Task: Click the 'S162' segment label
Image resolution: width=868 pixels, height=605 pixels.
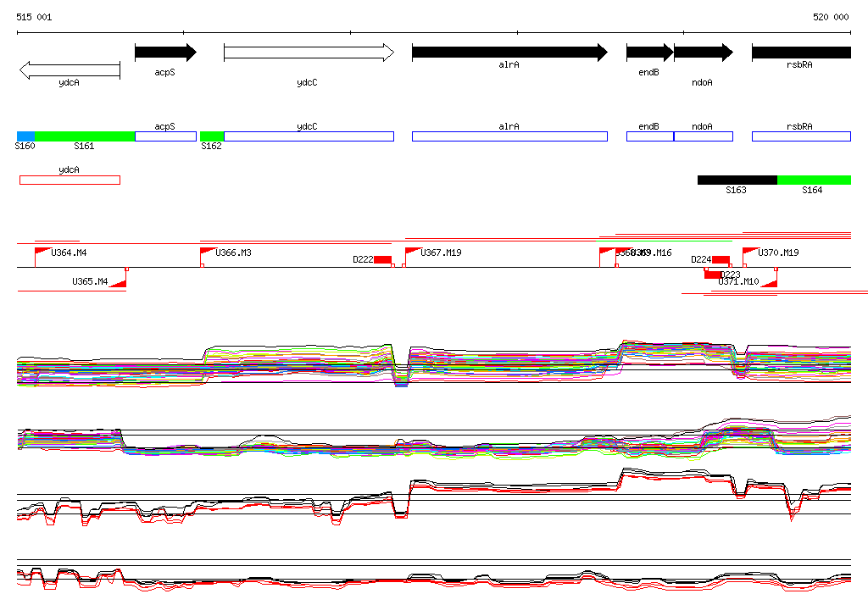Action: (x=211, y=146)
